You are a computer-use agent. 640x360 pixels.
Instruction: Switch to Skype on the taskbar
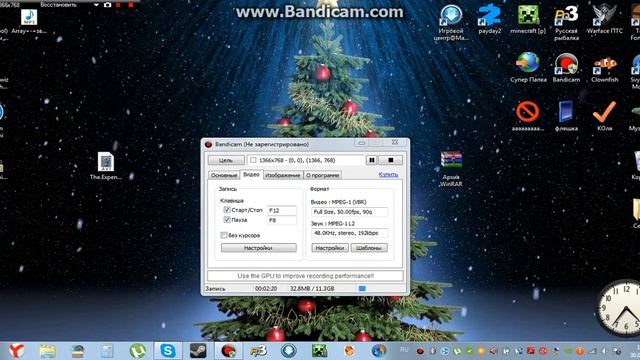point(168,351)
